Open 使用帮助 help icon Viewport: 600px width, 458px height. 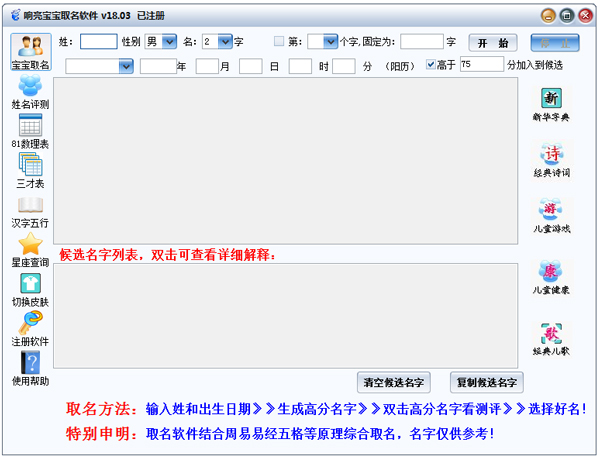coord(30,368)
